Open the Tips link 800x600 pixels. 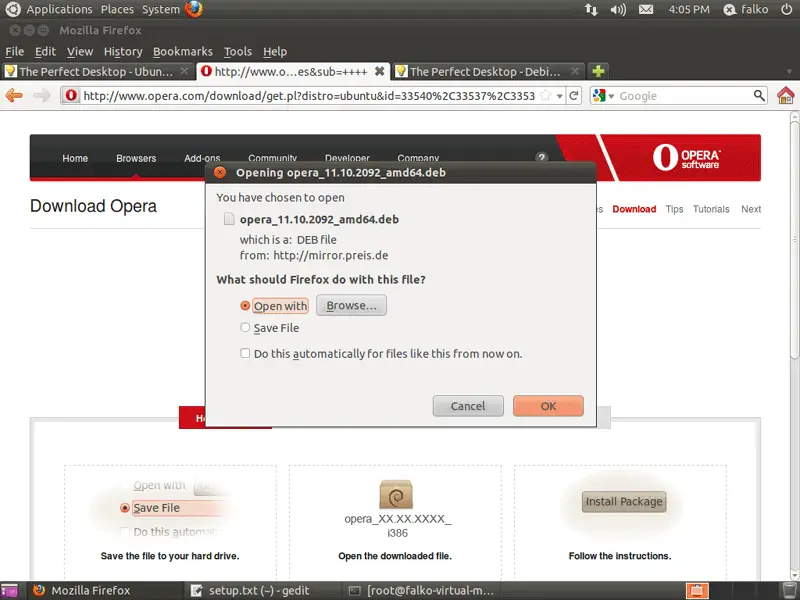[674, 209]
